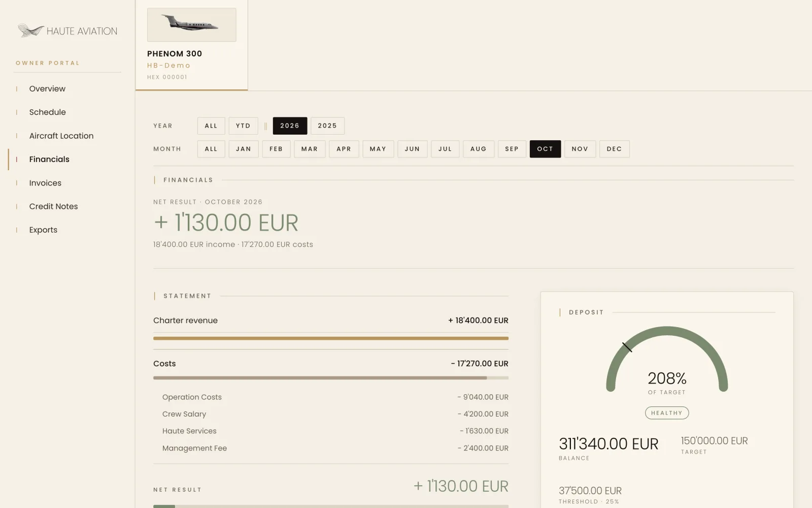Viewport: 812px width, 508px height.
Task: Open the Exports section
Action: (43, 230)
